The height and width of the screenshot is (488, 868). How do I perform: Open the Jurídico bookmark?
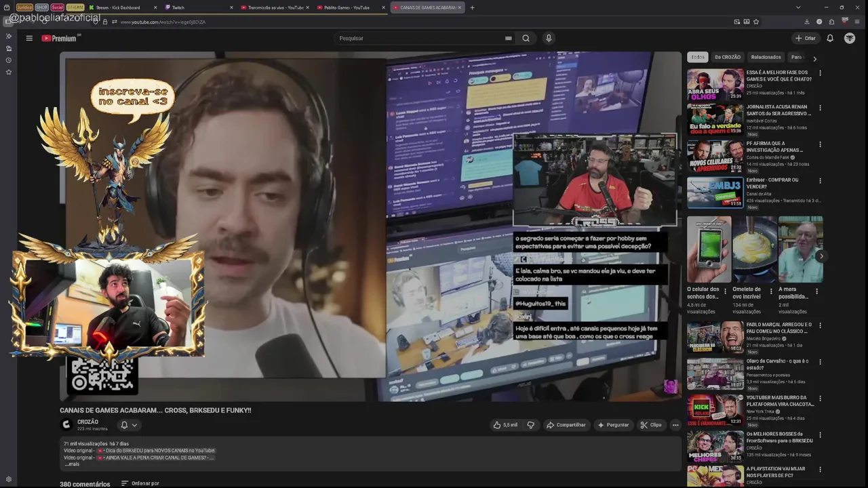click(24, 7)
